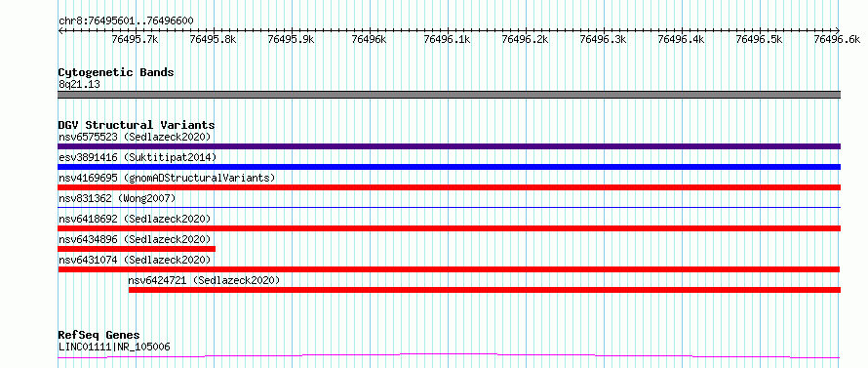
Task: Click the nsv6575523 (Sedlazeck2020) variant label
Action: pyautogui.click(x=135, y=137)
